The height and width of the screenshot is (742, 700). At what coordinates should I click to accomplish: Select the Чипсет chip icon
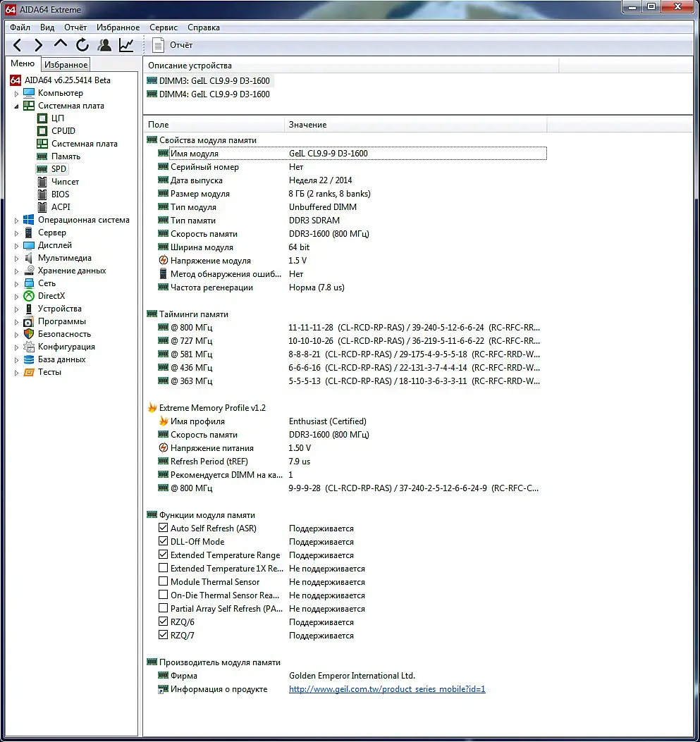42,182
